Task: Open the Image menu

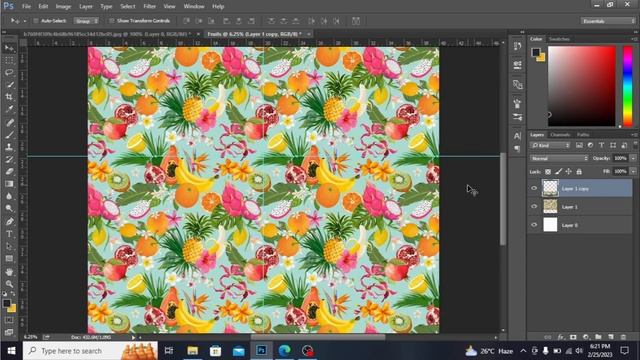Action: [63, 7]
